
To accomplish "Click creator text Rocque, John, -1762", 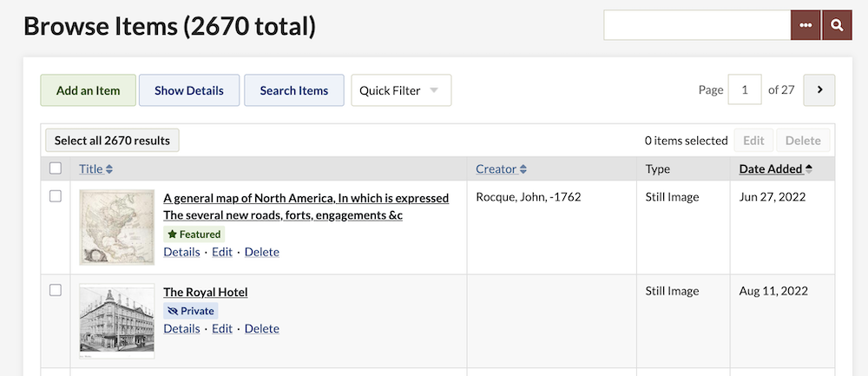I will pyautogui.click(x=528, y=196).
